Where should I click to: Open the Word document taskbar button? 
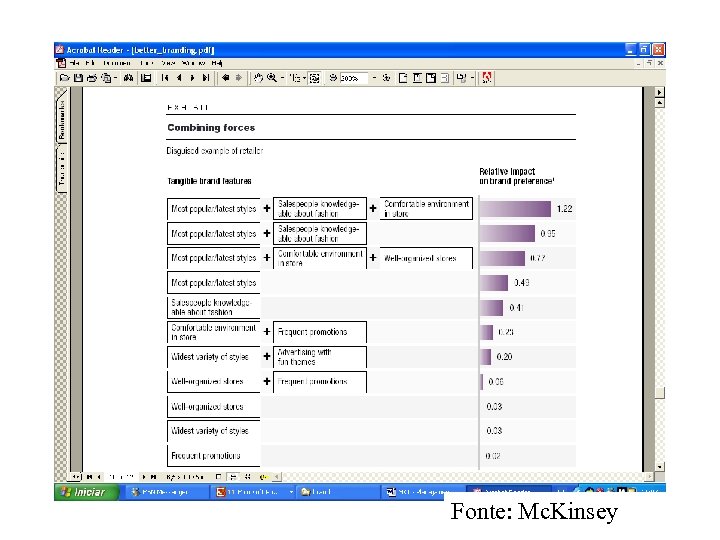pos(422,492)
